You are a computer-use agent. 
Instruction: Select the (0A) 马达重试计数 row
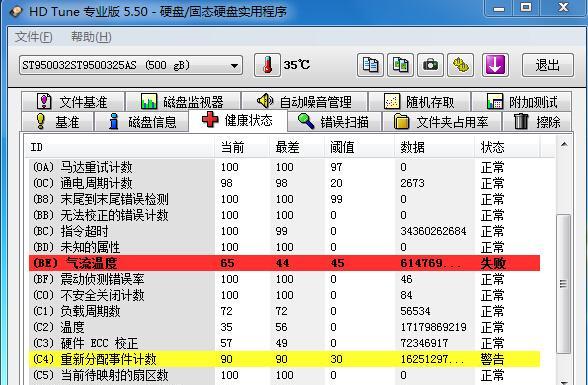pyautogui.click(x=285, y=167)
